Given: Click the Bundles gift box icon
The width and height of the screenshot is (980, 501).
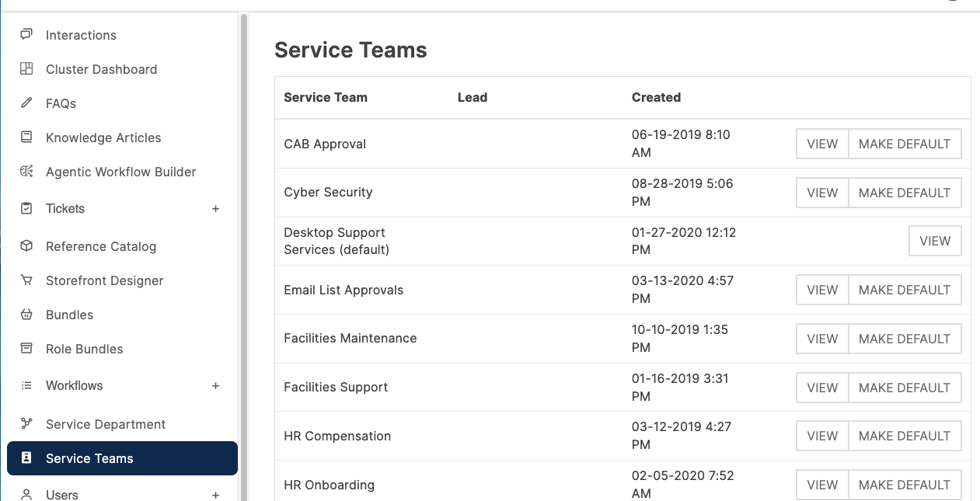Looking at the screenshot, I should (x=26, y=315).
